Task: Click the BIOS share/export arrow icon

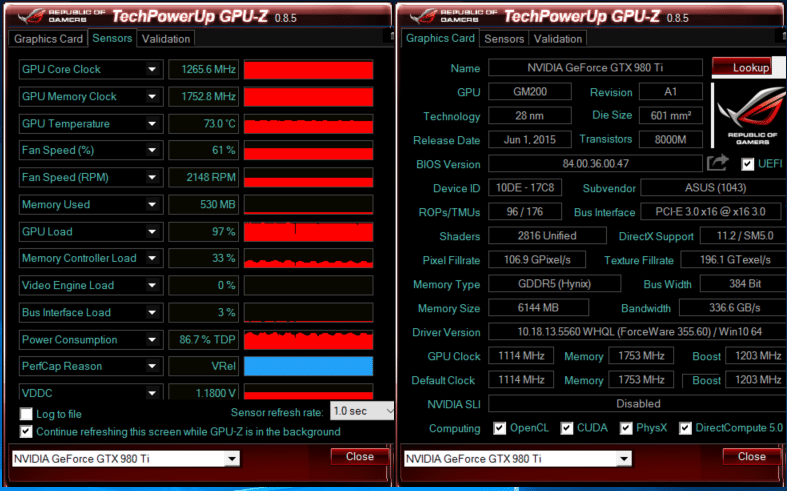Action: 718,163
